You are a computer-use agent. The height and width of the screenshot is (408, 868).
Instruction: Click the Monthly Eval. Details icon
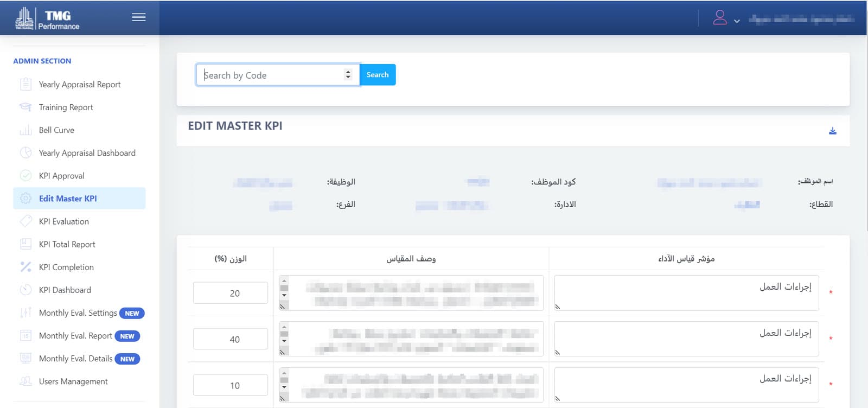pos(25,358)
